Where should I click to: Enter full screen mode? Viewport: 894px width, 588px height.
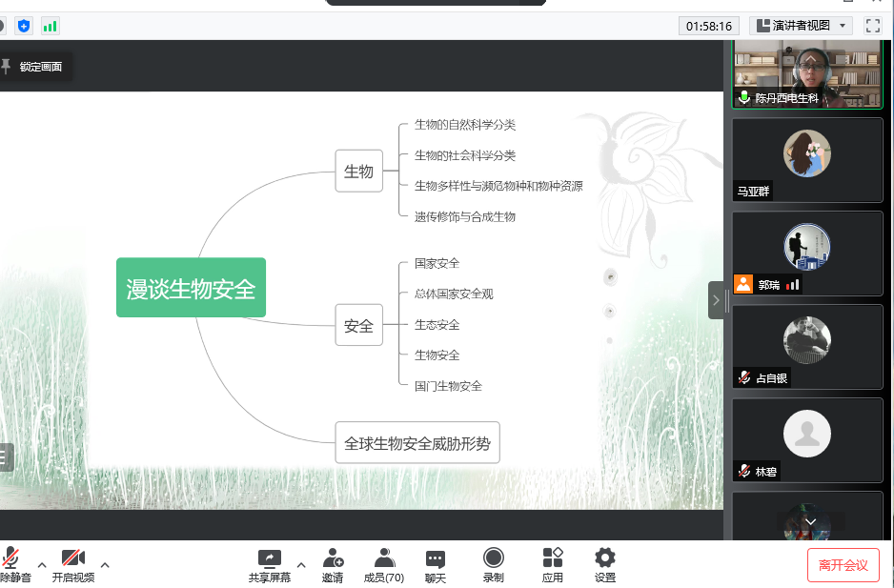point(872,26)
